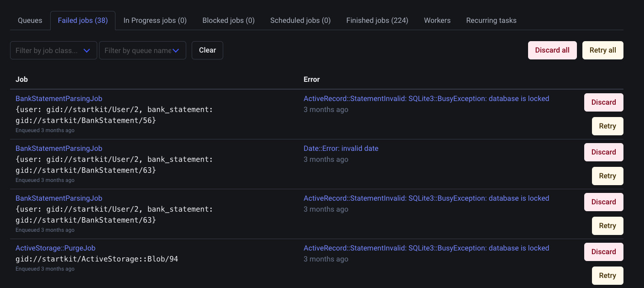Open the Date::Error invalid date link
The height and width of the screenshot is (288, 644).
340,149
